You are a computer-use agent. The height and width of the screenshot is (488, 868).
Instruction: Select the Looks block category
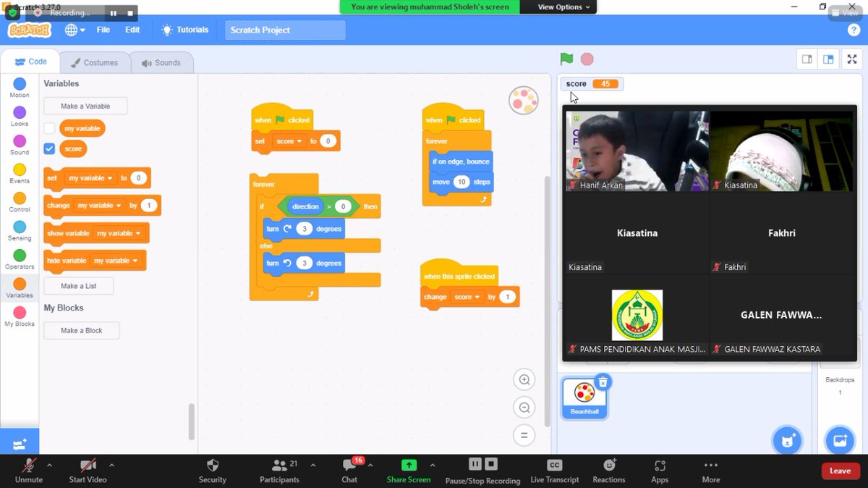[x=20, y=117]
